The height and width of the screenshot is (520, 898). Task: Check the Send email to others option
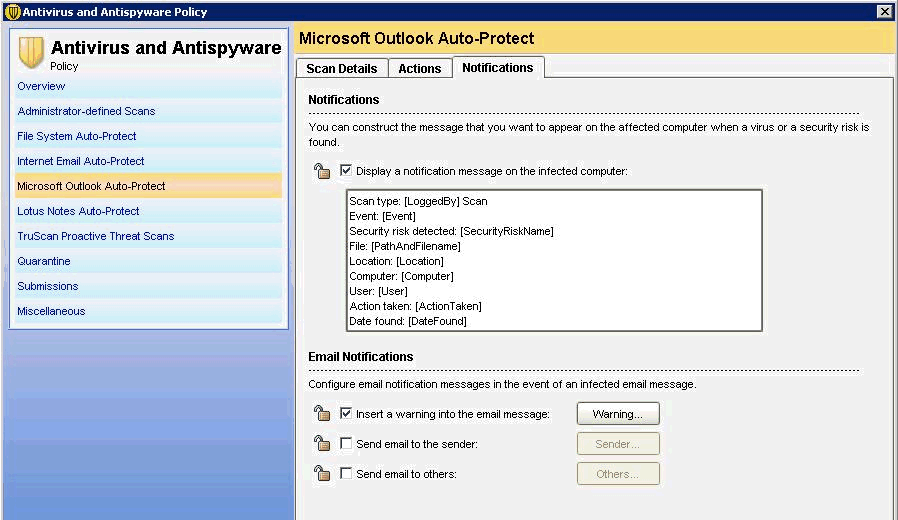(x=346, y=474)
